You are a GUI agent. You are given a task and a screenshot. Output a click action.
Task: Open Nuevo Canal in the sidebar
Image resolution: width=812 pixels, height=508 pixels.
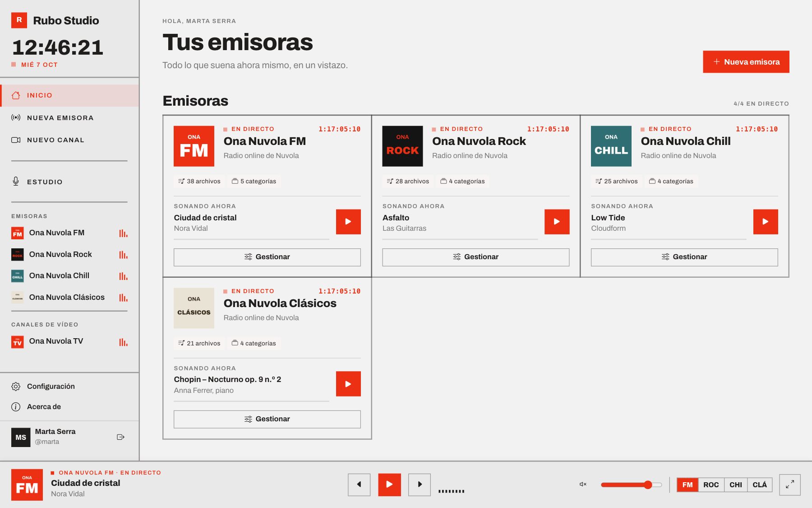click(x=70, y=140)
